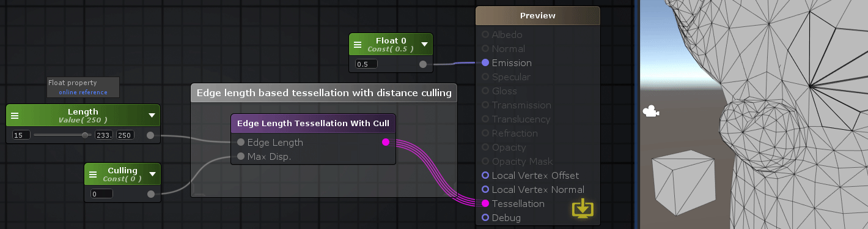Click the Preview node header
The width and height of the screenshot is (868, 229).
538,16
